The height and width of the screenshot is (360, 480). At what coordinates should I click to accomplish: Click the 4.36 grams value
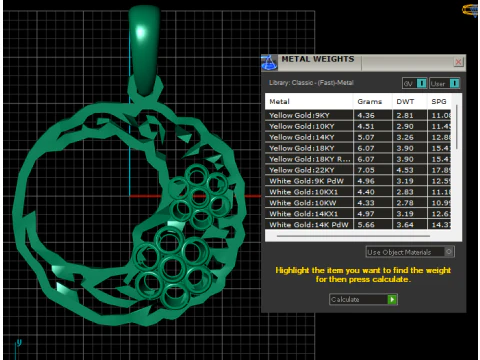coord(366,115)
